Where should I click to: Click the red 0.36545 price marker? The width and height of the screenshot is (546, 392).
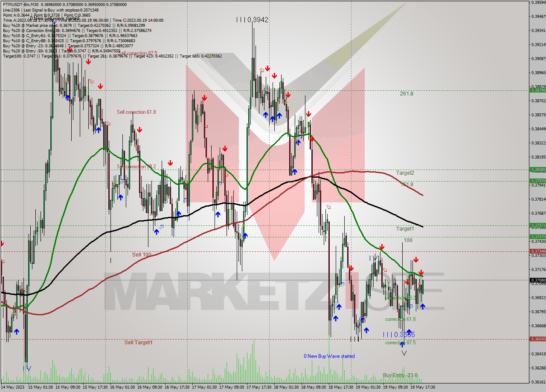coord(537,339)
